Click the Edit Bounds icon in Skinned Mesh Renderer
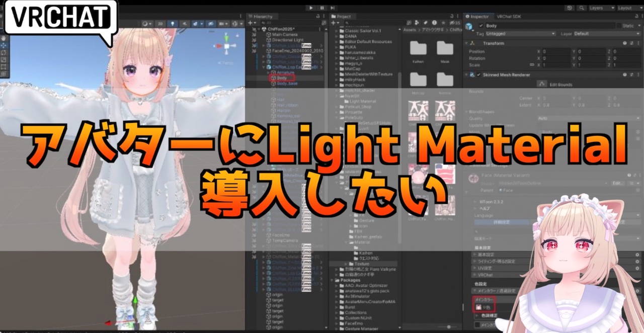This screenshot has height=333, width=644. tap(542, 84)
